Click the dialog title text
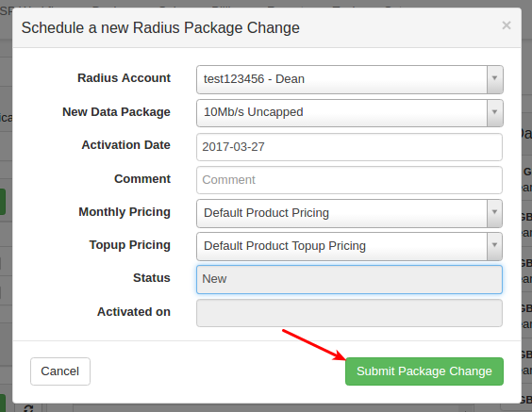 coord(160,27)
